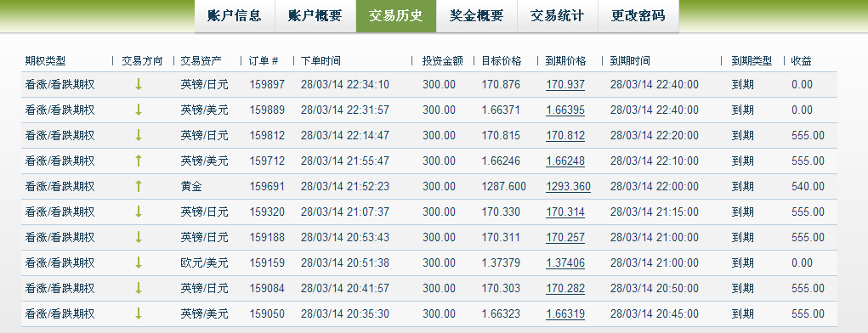This screenshot has height=333, width=868.
Task: Click the 交易方向 column header
Action: pyautogui.click(x=142, y=61)
